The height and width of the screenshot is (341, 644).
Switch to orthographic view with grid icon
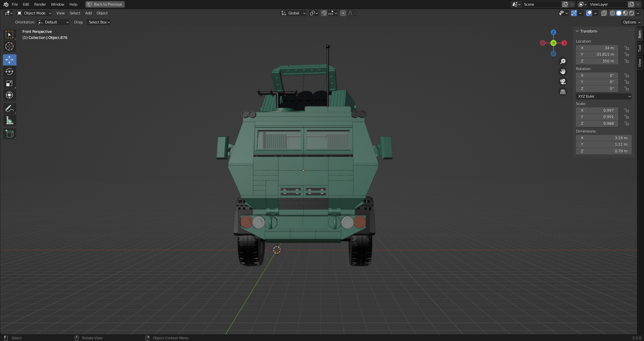pyautogui.click(x=563, y=92)
